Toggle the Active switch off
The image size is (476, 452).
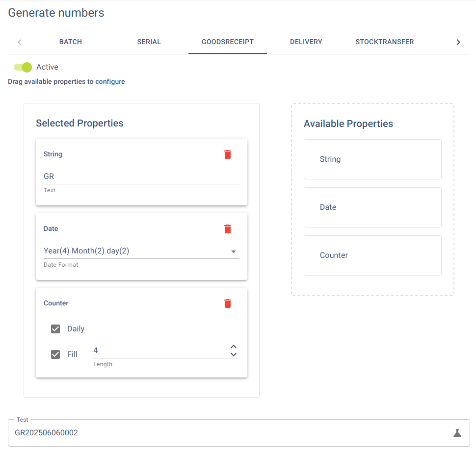23,67
